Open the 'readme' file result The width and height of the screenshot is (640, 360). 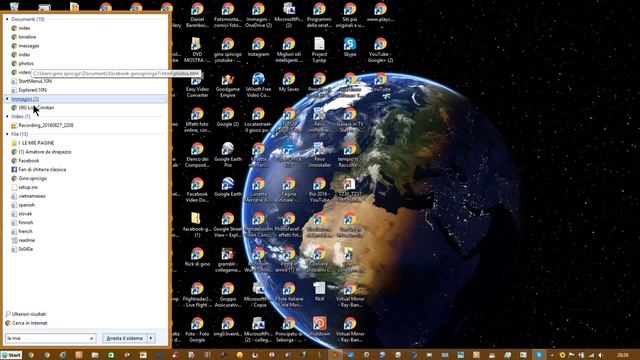[x=27, y=240]
